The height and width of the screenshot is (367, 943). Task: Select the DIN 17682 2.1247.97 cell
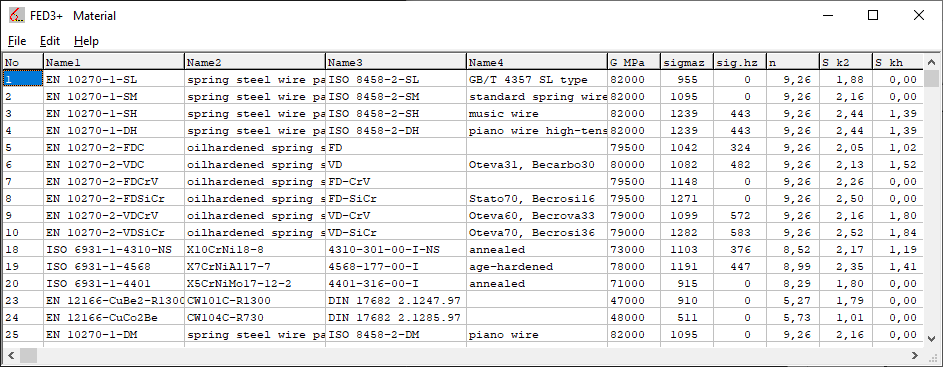[x=396, y=300]
